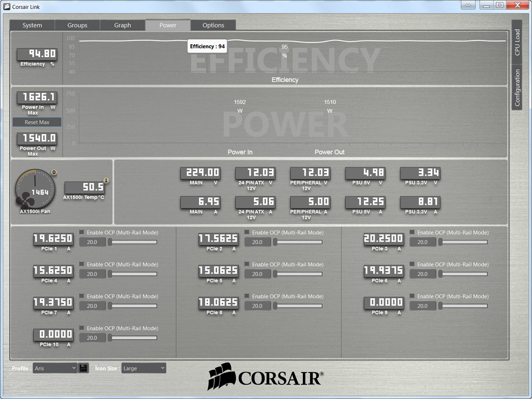Click the Efficiency 94.80 readout

tap(37, 54)
